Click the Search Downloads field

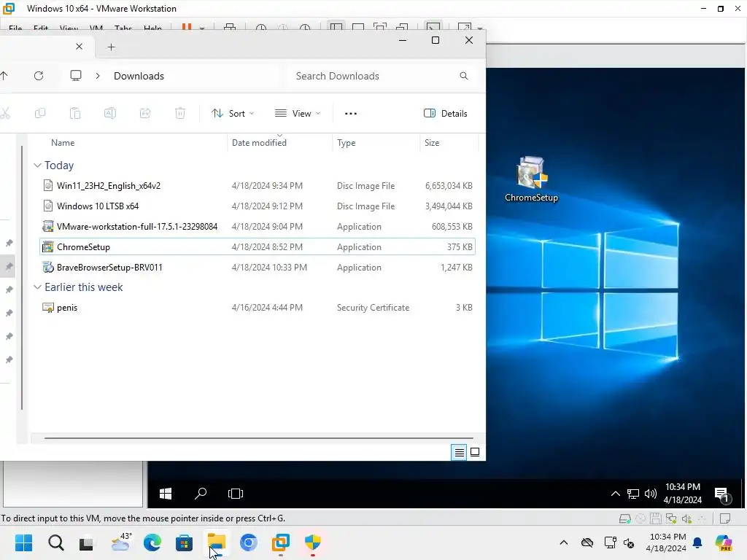pos(382,76)
